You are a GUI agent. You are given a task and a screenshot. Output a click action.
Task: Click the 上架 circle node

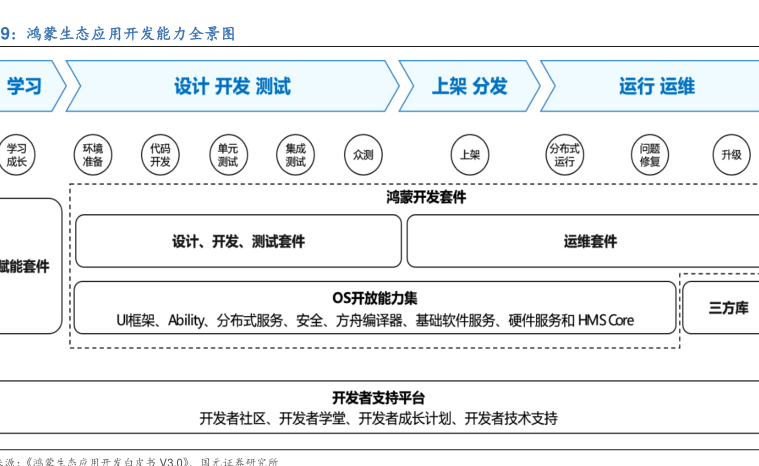pos(470,155)
